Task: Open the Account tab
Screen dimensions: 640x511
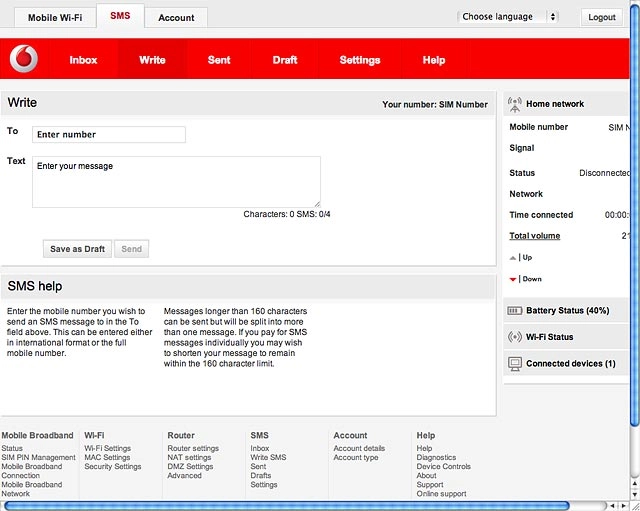Action: pos(176,18)
